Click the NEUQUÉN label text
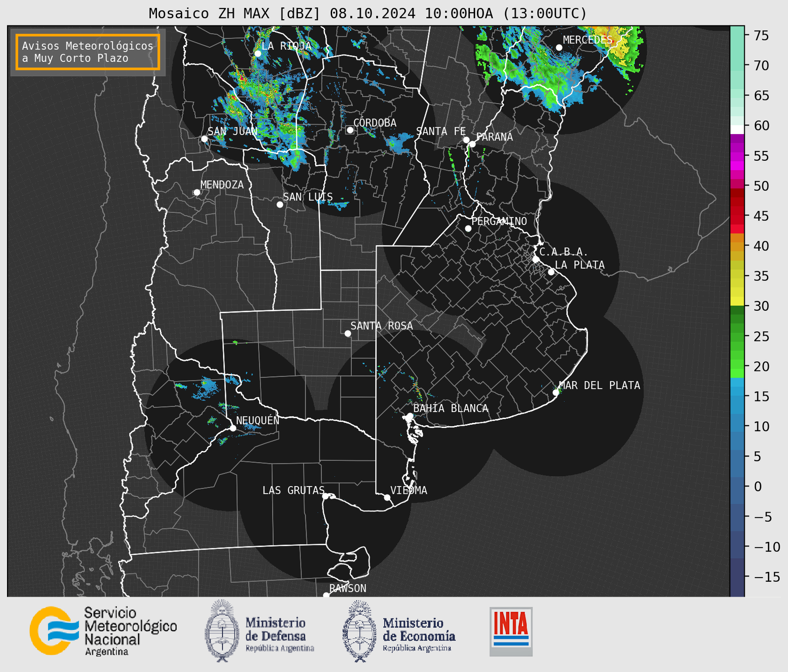The height and width of the screenshot is (672, 788). pos(257,420)
